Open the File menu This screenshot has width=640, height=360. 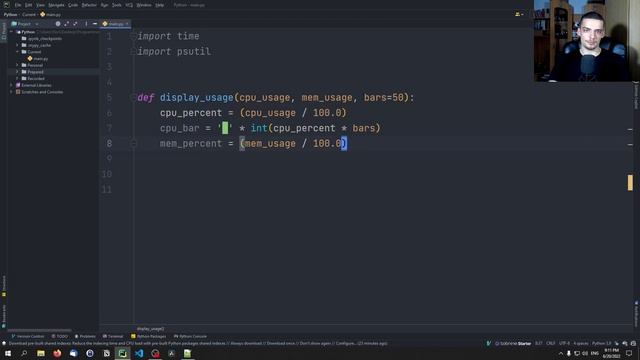(x=18, y=5)
